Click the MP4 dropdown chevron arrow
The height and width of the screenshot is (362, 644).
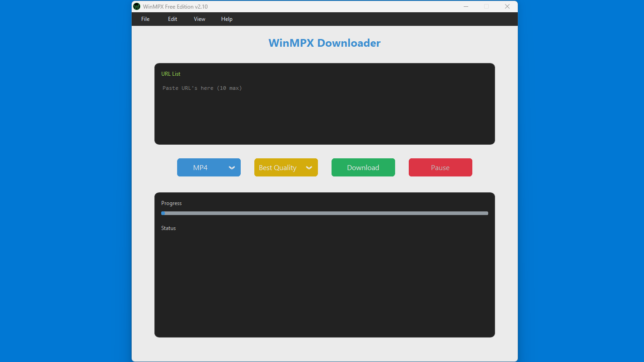pyautogui.click(x=233, y=167)
